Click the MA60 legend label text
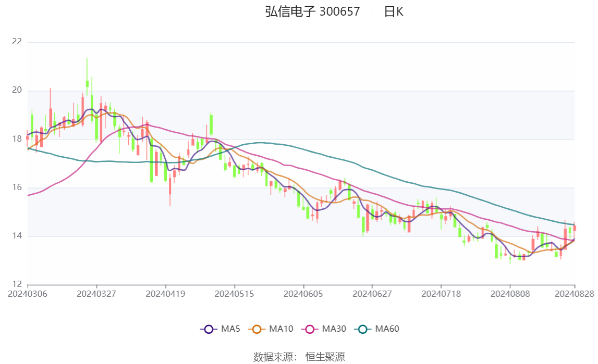598x364 pixels. [x=387, y=329]
